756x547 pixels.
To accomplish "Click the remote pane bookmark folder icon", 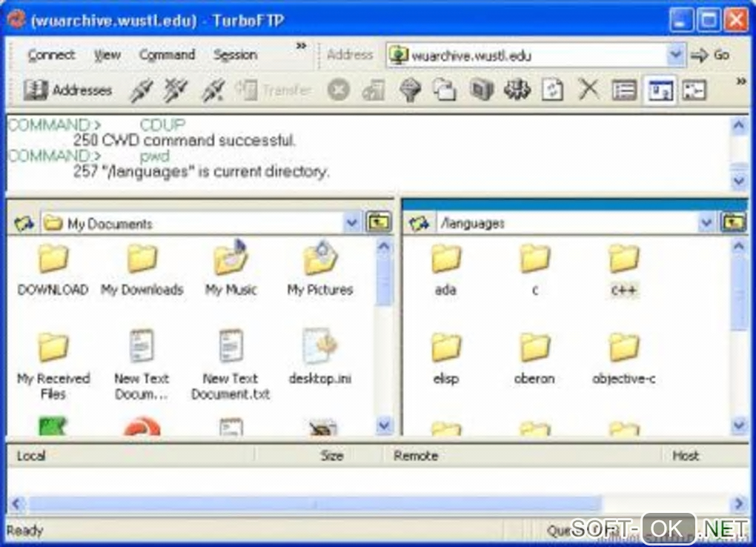I will pyautogui.click(x=419, y=223).
